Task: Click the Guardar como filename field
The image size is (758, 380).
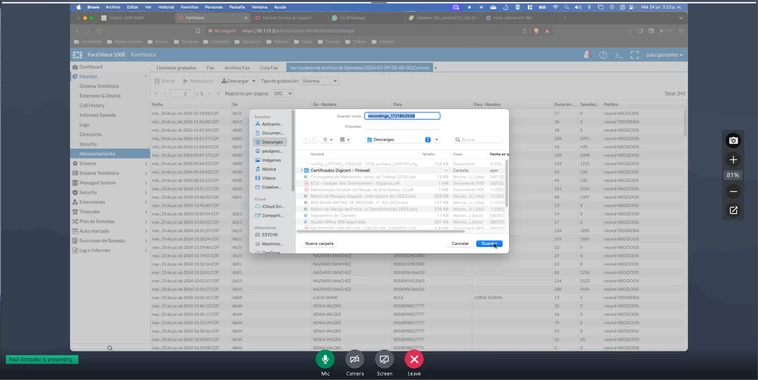Action: click(402, 116)
